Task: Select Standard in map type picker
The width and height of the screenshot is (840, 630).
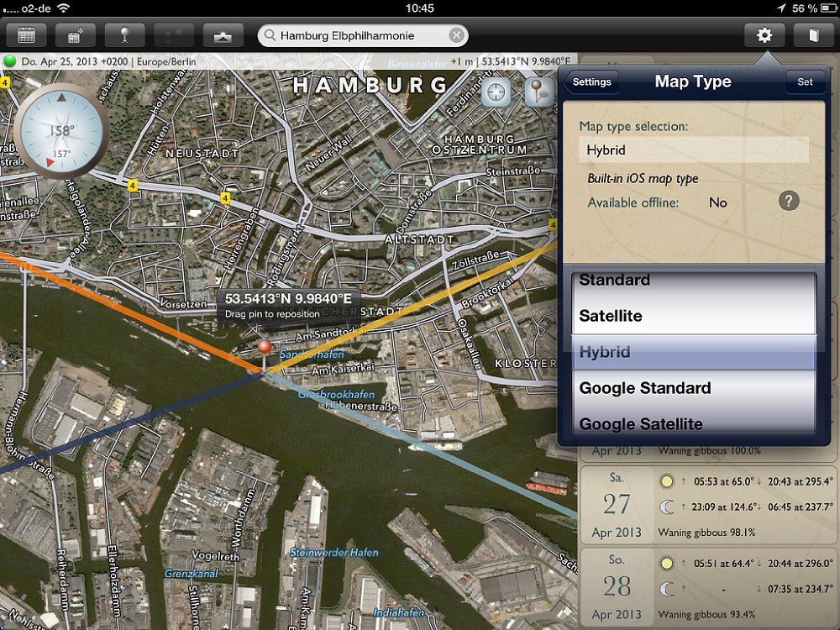Action: (x=615, y=281)
